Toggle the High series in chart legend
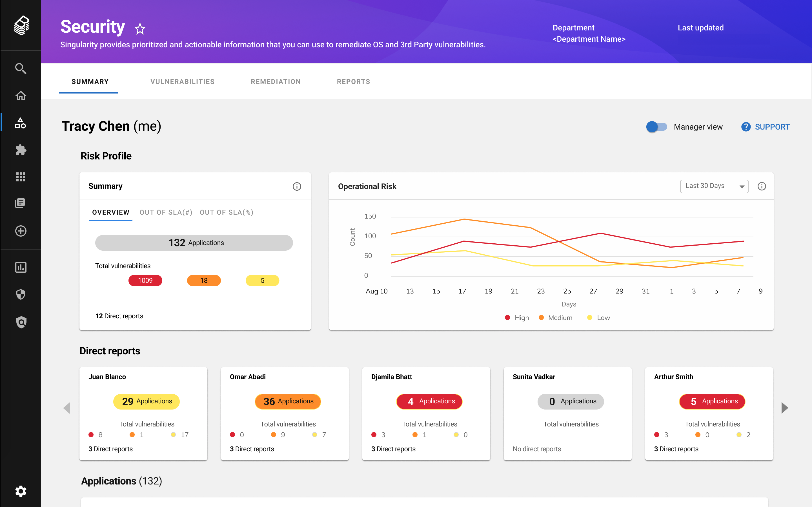The image size is (812, 507). click(x=517, y=317)
